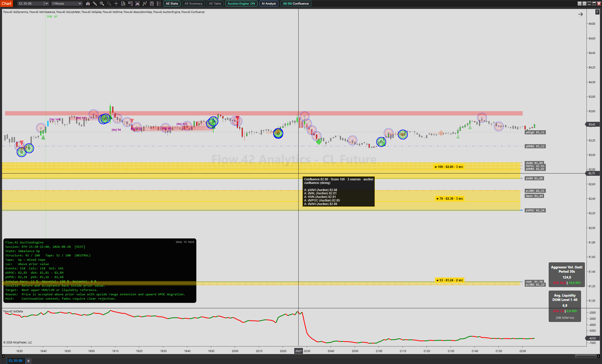This screenshot has width=602, height=364.
Task: Select the crosshair cursor tool
Action: (x=116, y=4)
